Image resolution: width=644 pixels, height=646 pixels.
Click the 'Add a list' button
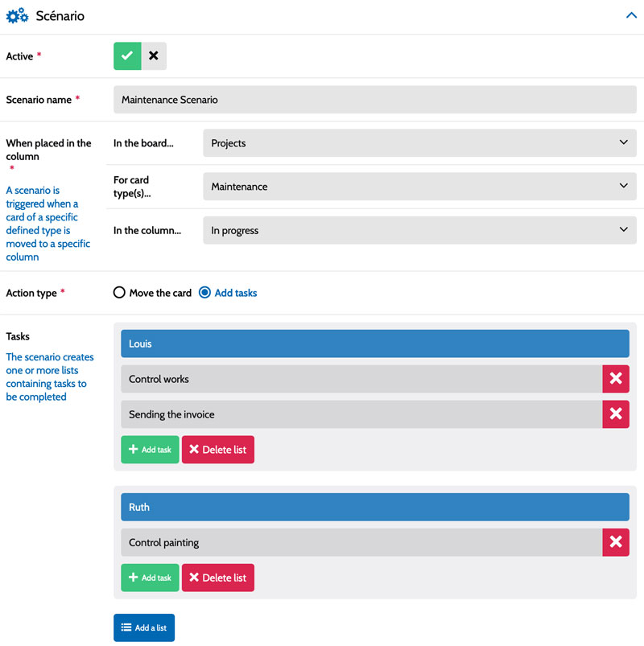143,627
